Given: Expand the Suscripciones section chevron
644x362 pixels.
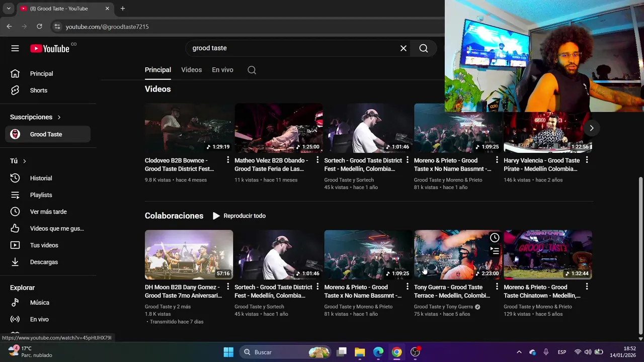Looking at the screenshot, I should tap(59, 117).
